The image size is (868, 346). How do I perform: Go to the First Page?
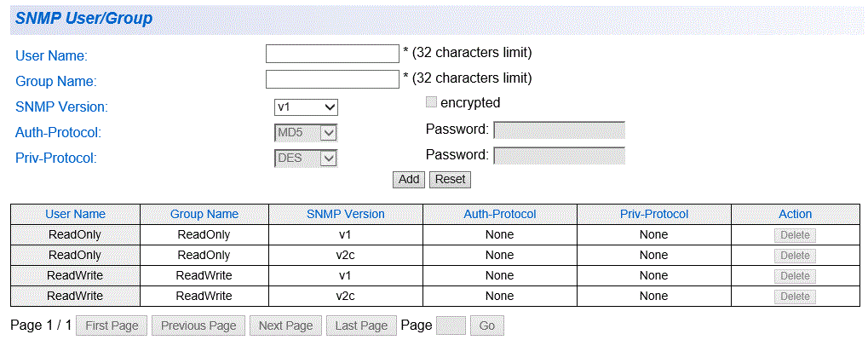click(112, 326)
